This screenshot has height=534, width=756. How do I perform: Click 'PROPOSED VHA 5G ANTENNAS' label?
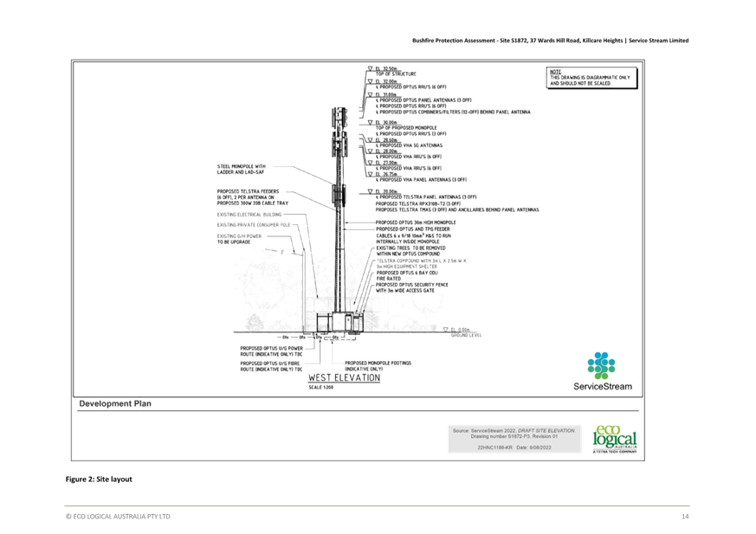tap(409, 145)
